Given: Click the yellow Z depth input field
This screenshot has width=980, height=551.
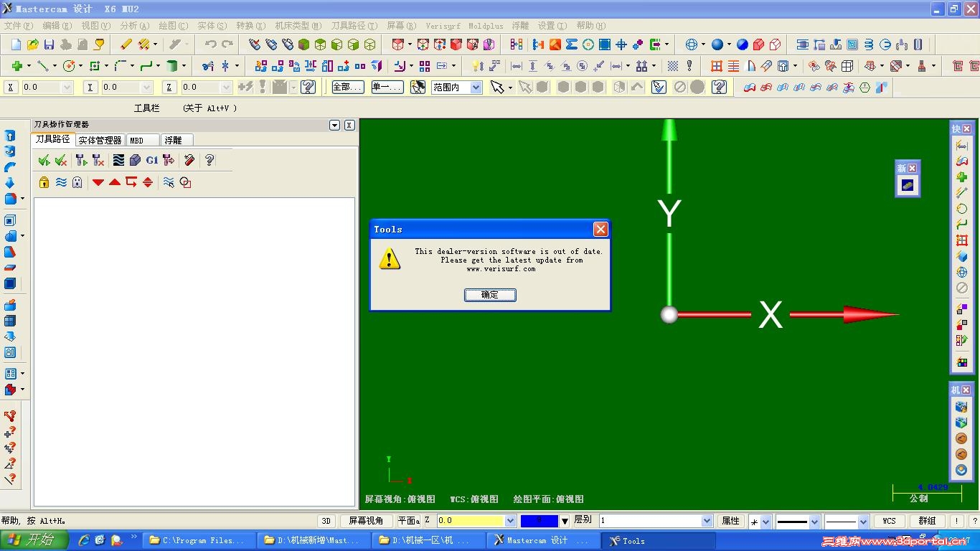Looking at the screenshot, I should [471, 521].
